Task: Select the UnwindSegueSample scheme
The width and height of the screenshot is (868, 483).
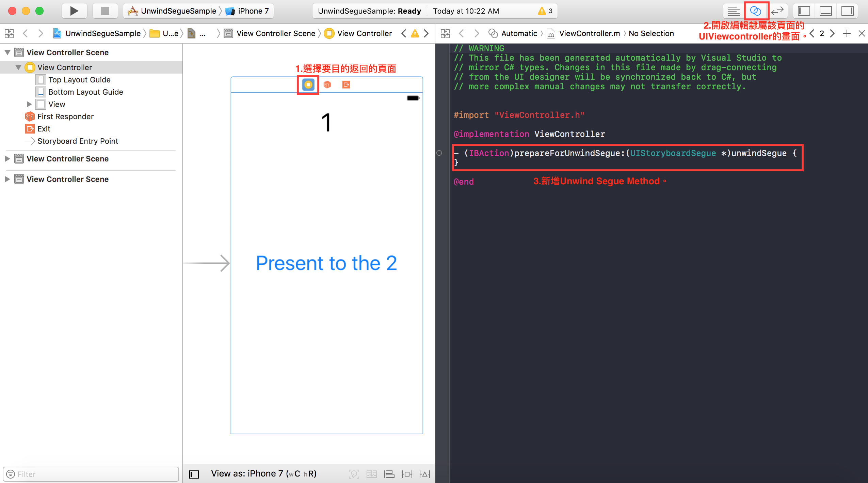Action: (x=172, y=11)
